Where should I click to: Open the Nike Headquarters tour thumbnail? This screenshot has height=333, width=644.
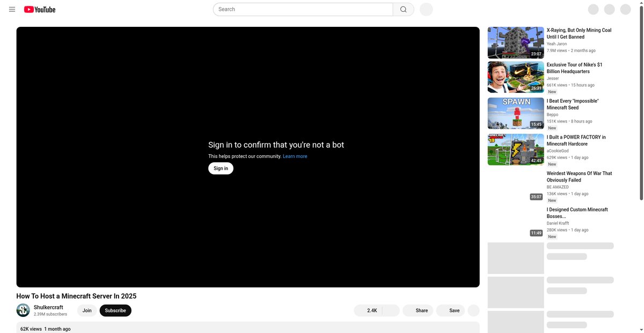(516, 77)
